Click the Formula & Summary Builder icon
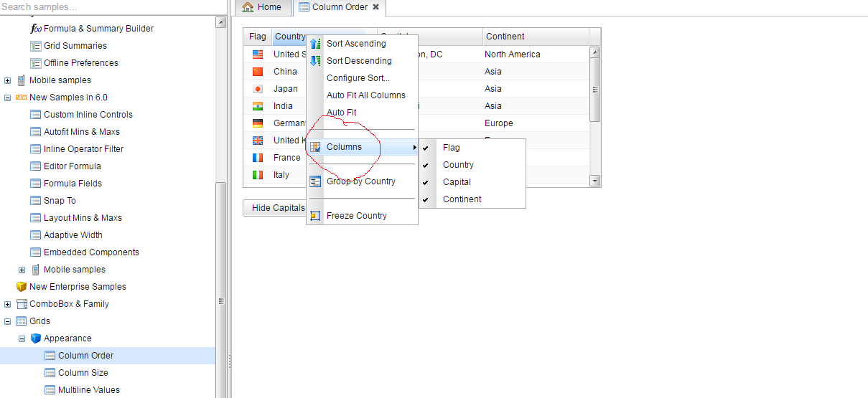The height and width of the screenshot is (398, 868). pyautogui.click(x=36, y=29)
